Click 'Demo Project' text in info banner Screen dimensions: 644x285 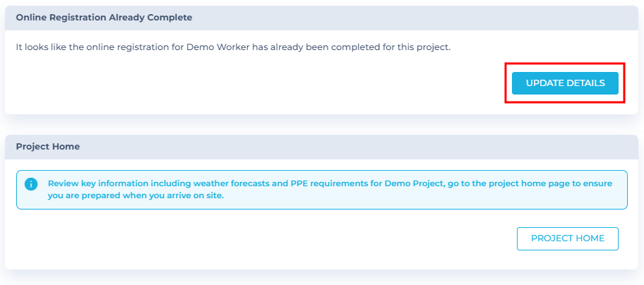point(414,183)
